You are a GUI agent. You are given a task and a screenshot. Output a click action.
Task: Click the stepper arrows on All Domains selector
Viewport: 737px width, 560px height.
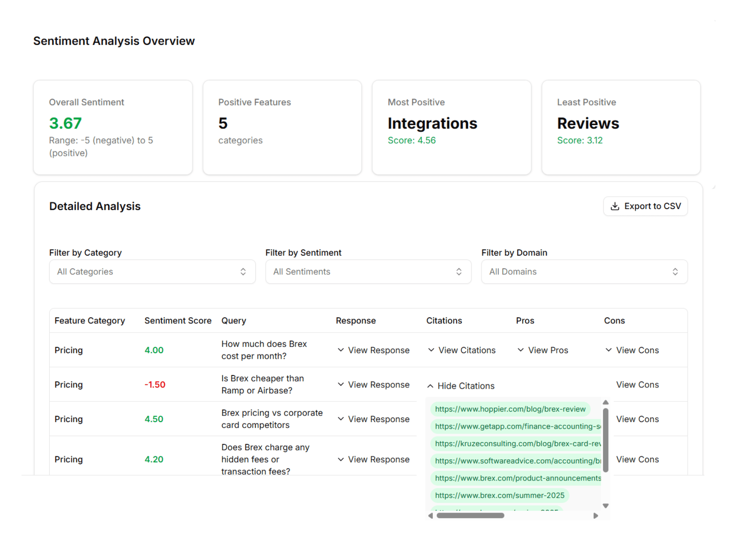click(675, 271)
